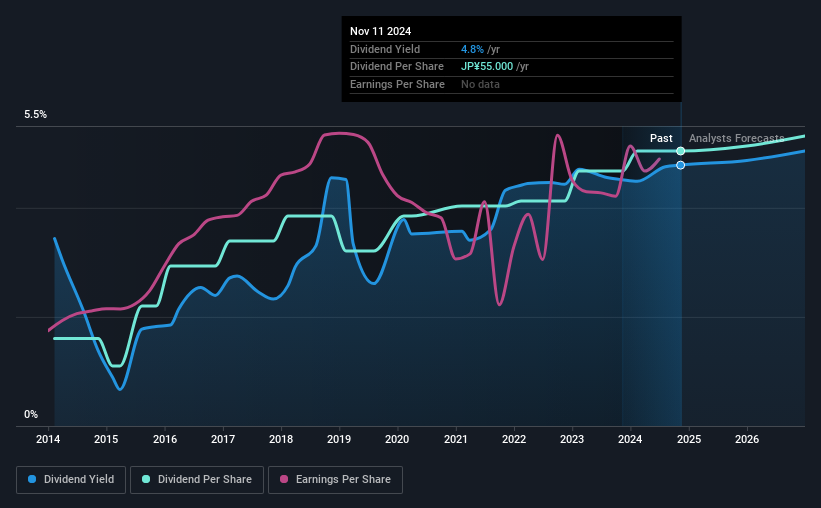Click the Past region label
The image size is (821, 508).
pos(661,138)
